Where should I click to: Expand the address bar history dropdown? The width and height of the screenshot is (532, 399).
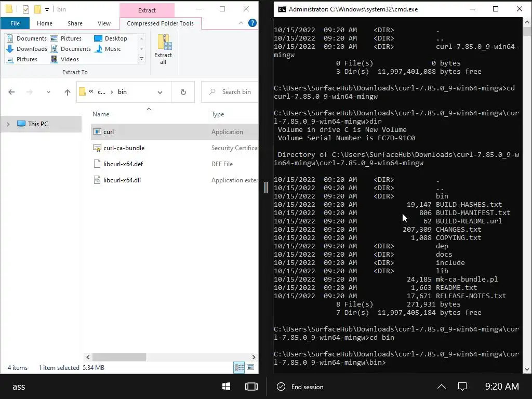coord(160,92)
